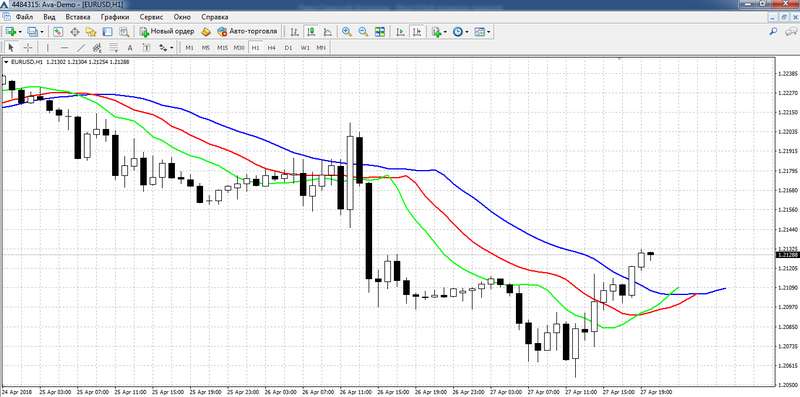Open the Сервис menu
The height and width of the screenshot is (397, 800).
pyautogui.click(x=152, y=17)
